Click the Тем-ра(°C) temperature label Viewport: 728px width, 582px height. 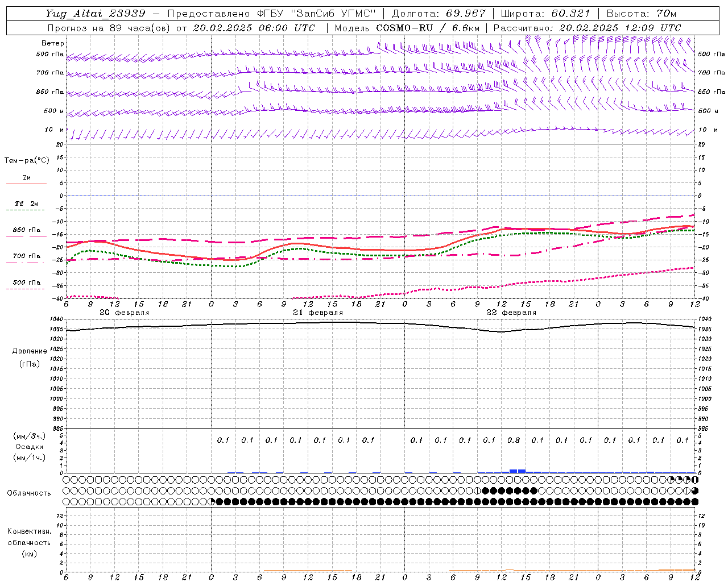click(27, 160)
